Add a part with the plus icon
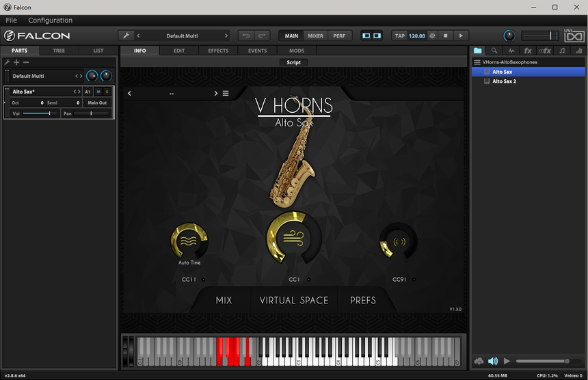The height and width of the screenshot is (380, 588). pos(16,62)
